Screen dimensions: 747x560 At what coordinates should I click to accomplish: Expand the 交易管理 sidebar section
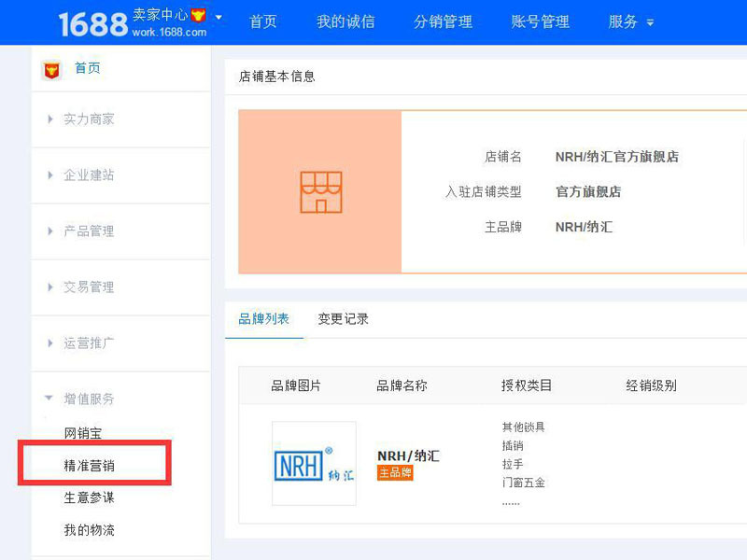click(89, 287)
